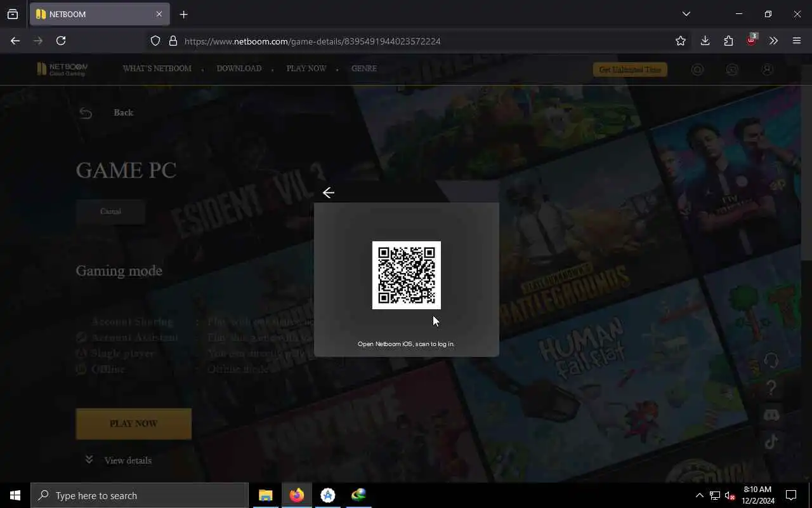This screenshot has height=508, width=812.
Task: Open a new browser tab
Action: tap(183, 14)
